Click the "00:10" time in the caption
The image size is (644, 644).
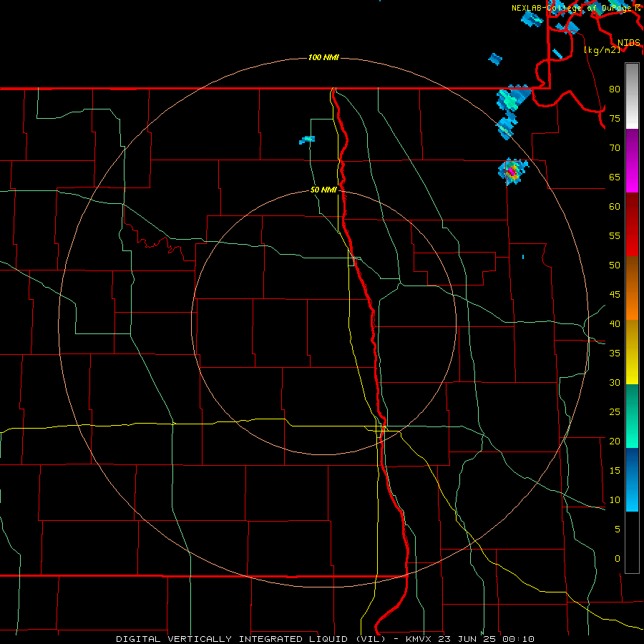[519, 639]
